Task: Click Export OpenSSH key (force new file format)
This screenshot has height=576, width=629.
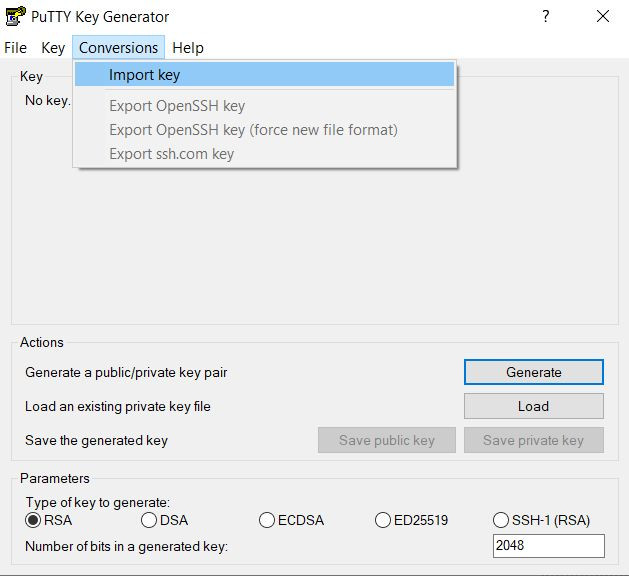Action: (264, 130)
